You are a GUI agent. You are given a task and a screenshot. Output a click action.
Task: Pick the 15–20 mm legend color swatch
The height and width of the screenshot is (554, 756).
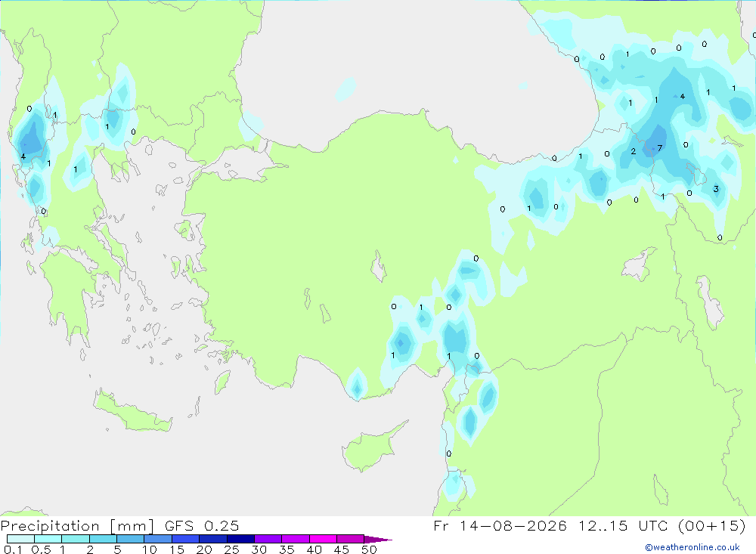click(186, 539)
